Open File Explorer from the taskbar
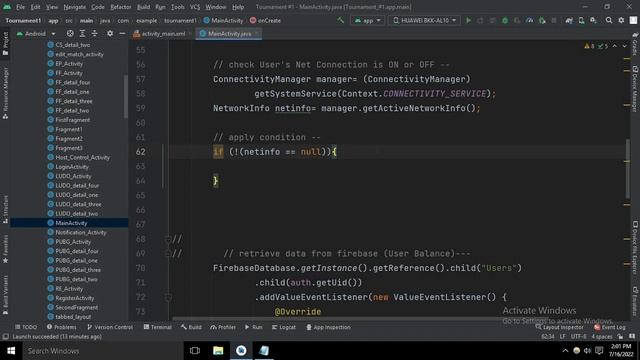Image resolution: width=640 pixels, height=360 pixels. point(218,351)
